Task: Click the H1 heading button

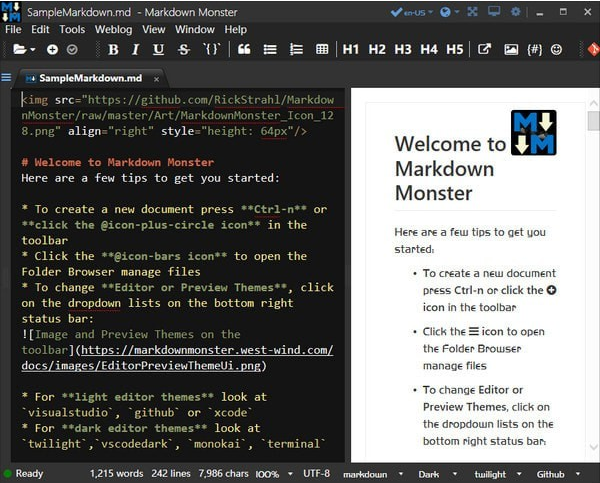Action: pos(351,49)
